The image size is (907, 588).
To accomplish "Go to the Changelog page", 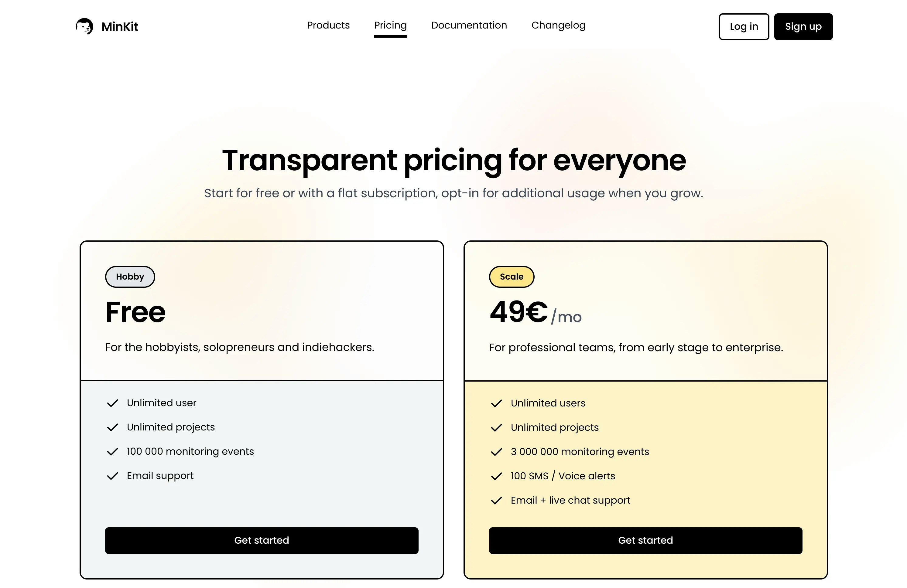I will 558,25.
